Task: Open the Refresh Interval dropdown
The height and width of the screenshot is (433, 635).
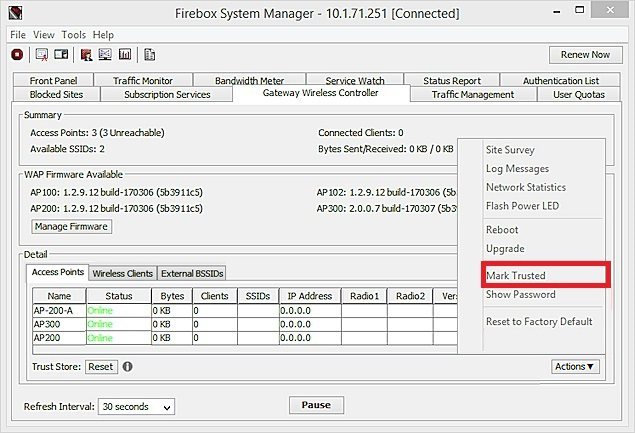Action: pyautogui.click(x=136, y=407)
